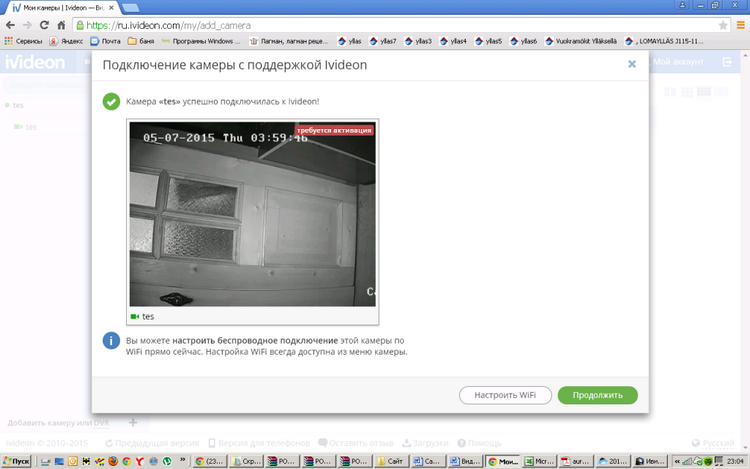Viewport: 750px width, 469px height.
Task: Launch Firefox from quick launch bar
Action: tap(113, 461)
